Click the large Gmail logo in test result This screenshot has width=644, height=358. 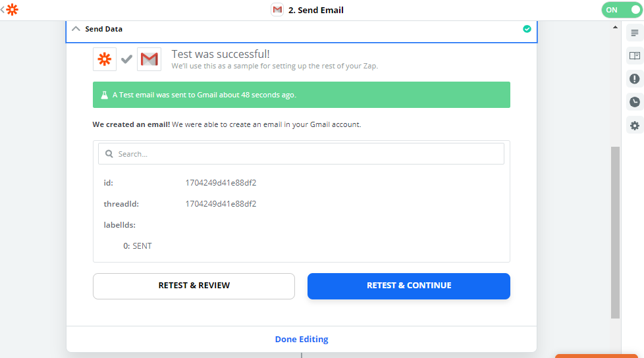(x=149, y=59)
